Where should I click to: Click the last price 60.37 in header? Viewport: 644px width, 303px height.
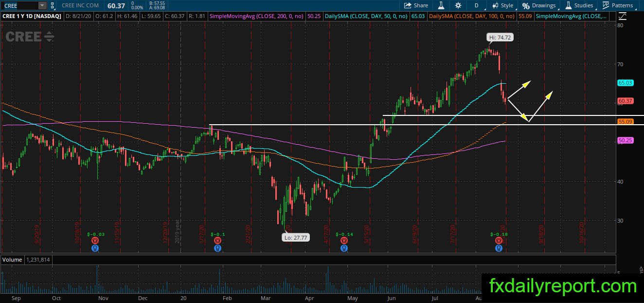(x=115, y=5)
